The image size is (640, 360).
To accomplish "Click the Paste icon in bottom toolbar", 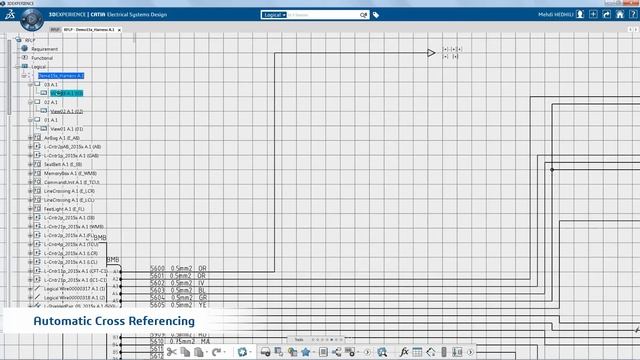I will [x=199, y=352].
